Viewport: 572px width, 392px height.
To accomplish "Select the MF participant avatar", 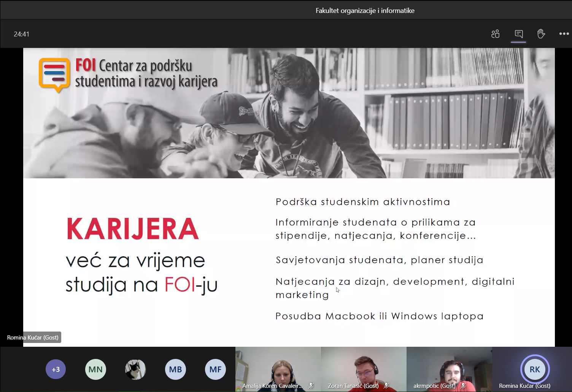I will pos(215,369).
